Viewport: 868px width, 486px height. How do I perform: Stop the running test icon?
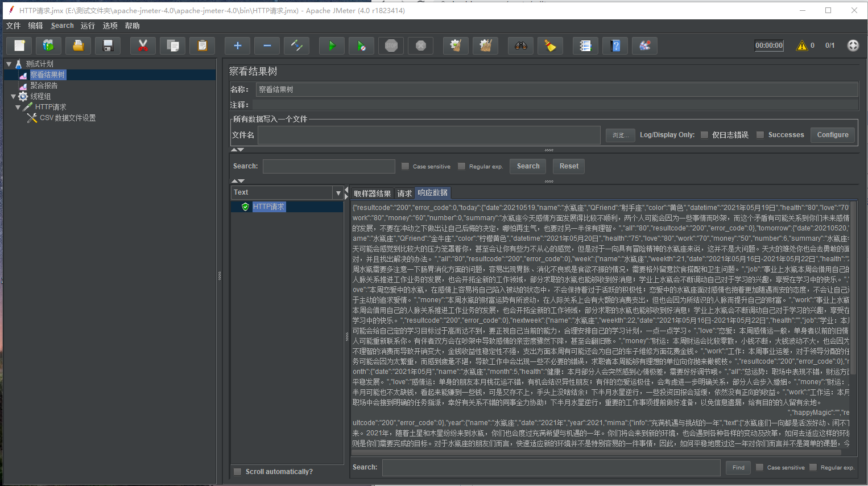click(x=391, y=46)
